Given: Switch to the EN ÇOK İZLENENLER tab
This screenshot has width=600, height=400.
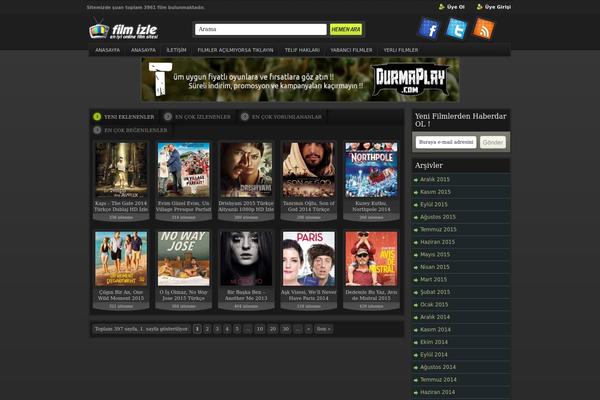Looking at the screenshot, I should pos(198,117).
